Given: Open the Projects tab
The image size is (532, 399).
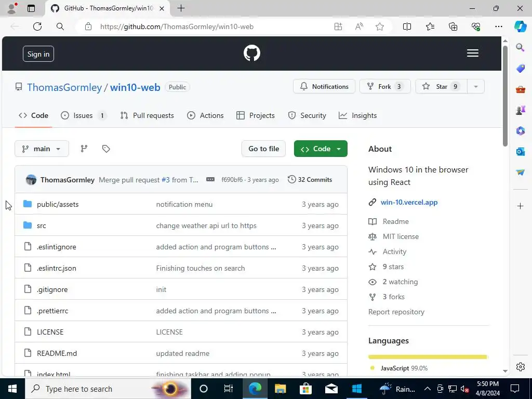Looking at the screenshot, I should coord(256,115).
